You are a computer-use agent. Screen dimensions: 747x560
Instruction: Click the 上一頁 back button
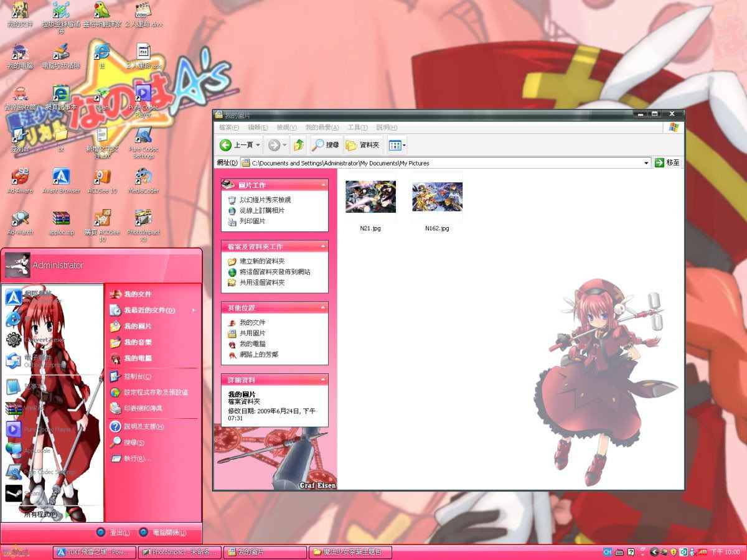coord(236,145)
